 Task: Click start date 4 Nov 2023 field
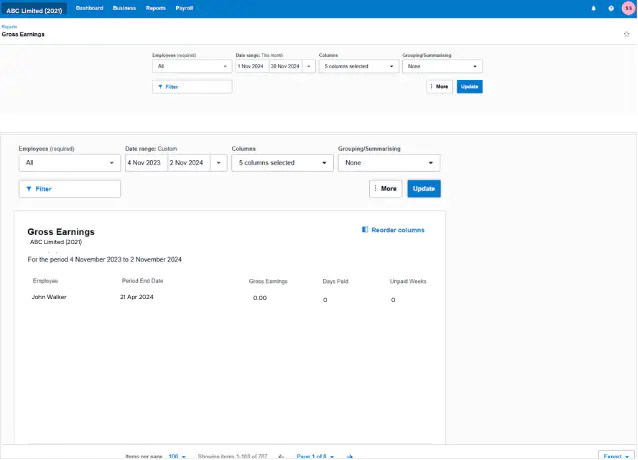click(146, 163)
